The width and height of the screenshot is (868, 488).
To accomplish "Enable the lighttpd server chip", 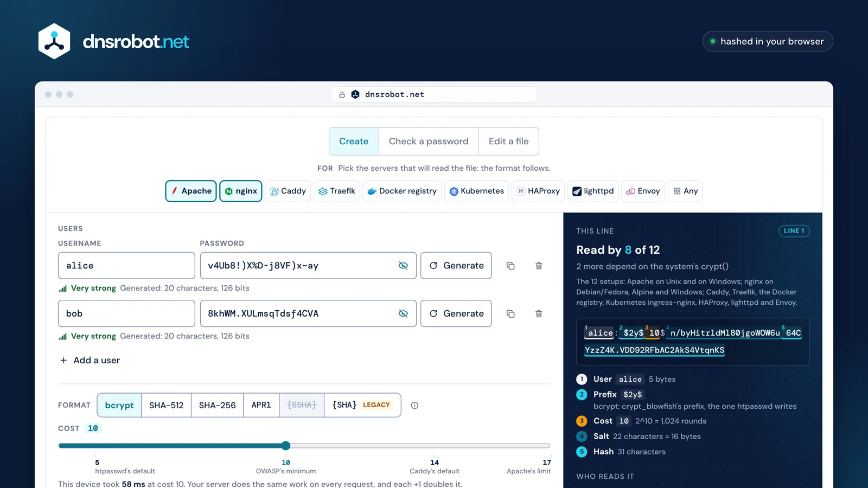I will (593, 191).
